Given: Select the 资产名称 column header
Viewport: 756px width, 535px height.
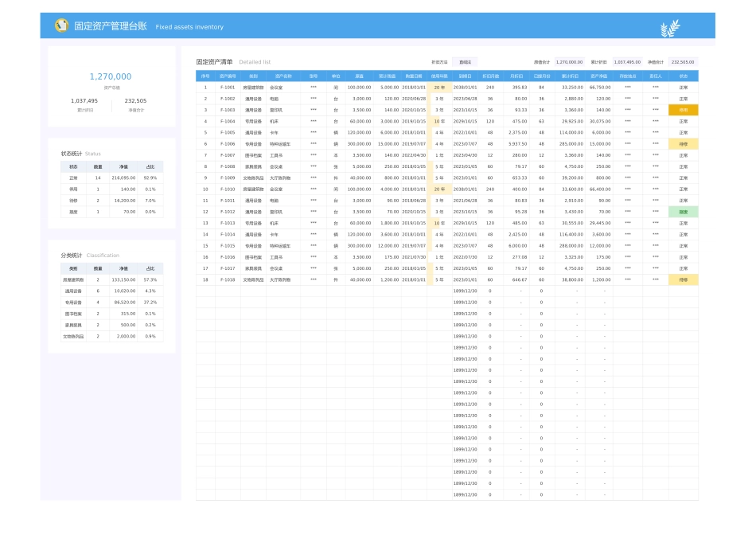Looking at the screenshot, I should 283,76.
